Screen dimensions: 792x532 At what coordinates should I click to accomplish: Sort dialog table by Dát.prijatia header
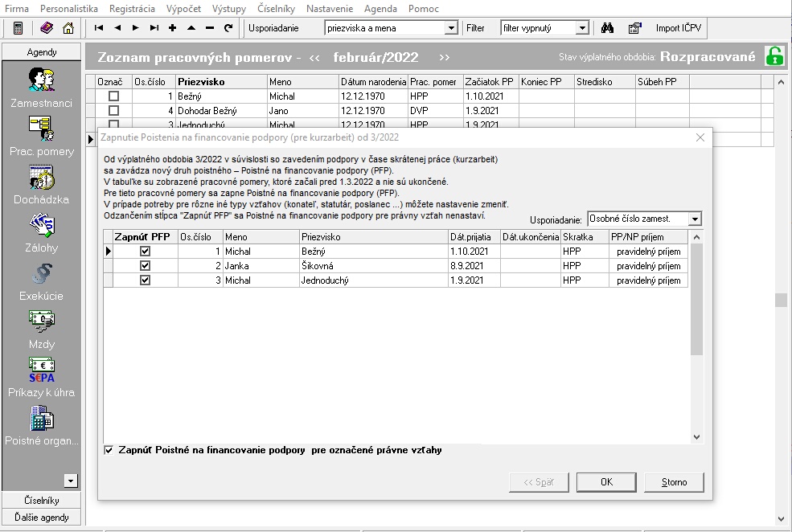pyautogui.click(x=474, y=237)
